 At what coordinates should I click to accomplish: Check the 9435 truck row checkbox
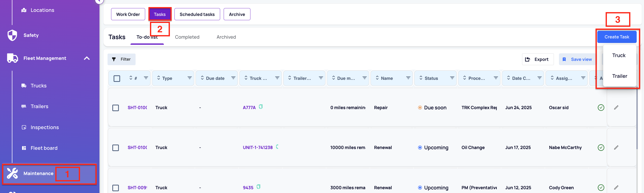[116, 188]
